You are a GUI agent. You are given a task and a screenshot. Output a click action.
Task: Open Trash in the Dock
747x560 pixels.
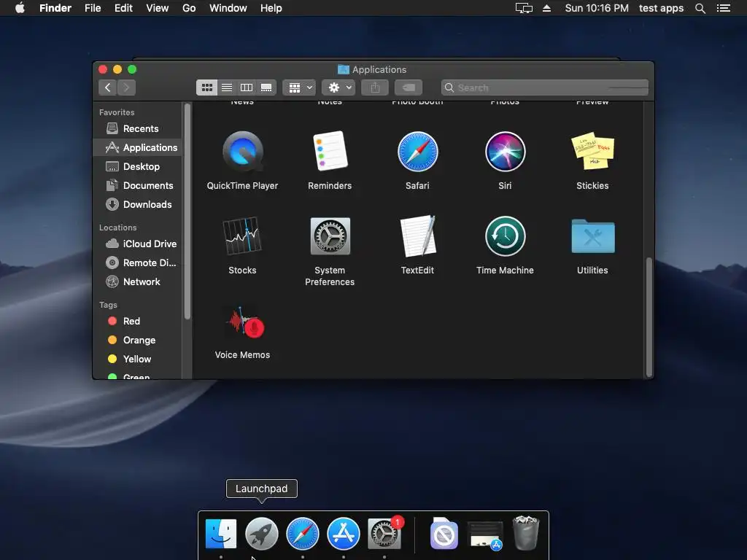coord(525,533)
